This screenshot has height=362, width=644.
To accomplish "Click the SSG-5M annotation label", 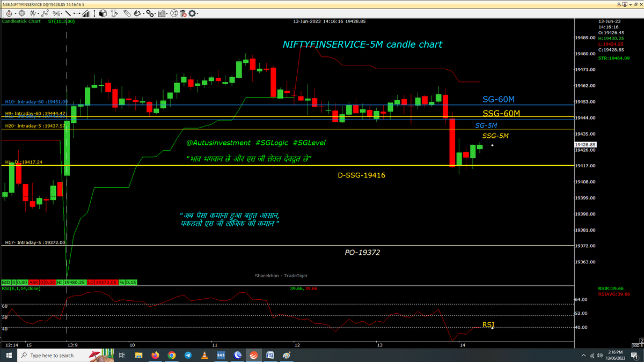I will [x=495, y=136].
